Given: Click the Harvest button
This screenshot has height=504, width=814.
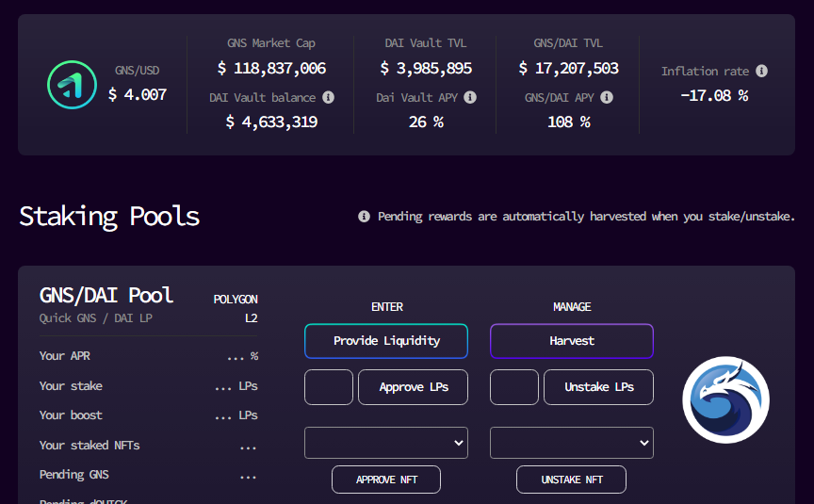Looking at the screenshot, I should click(572, 341).
